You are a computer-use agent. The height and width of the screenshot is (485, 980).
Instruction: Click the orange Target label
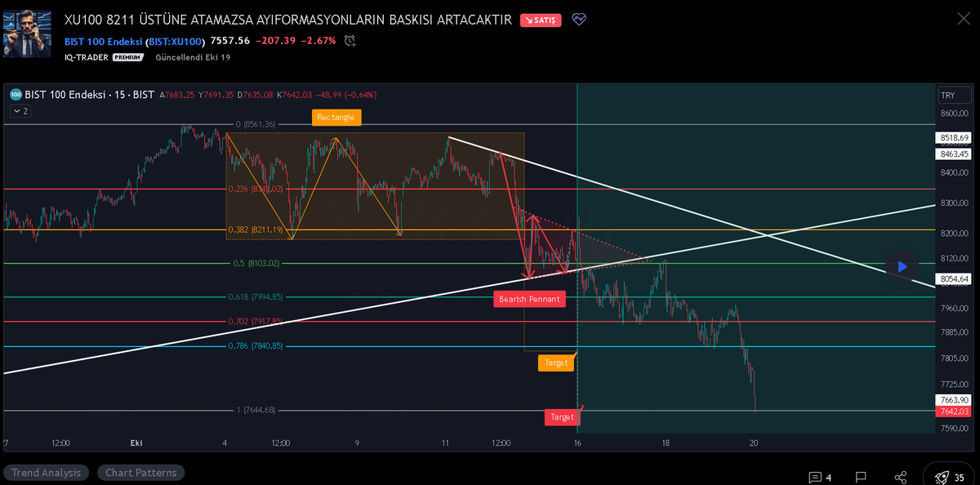[x=556, y=363]
